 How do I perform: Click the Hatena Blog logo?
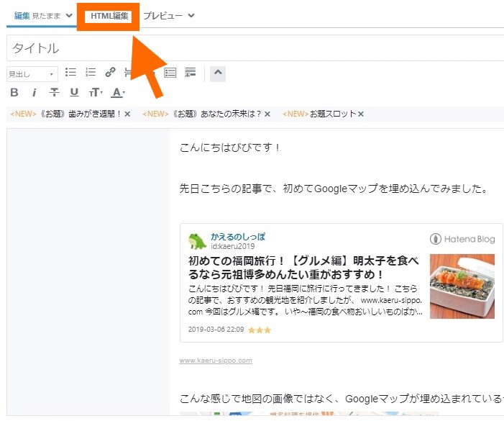[462, 239]
